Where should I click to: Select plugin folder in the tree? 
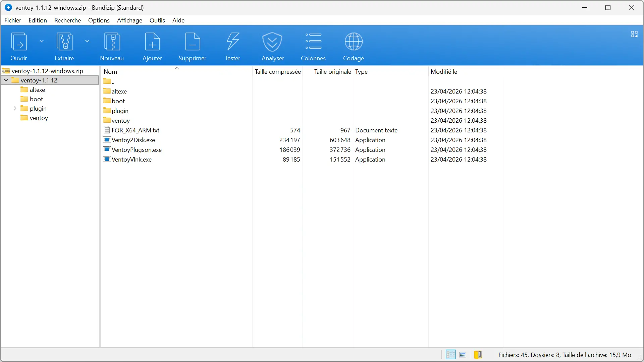tap(38, 109)
